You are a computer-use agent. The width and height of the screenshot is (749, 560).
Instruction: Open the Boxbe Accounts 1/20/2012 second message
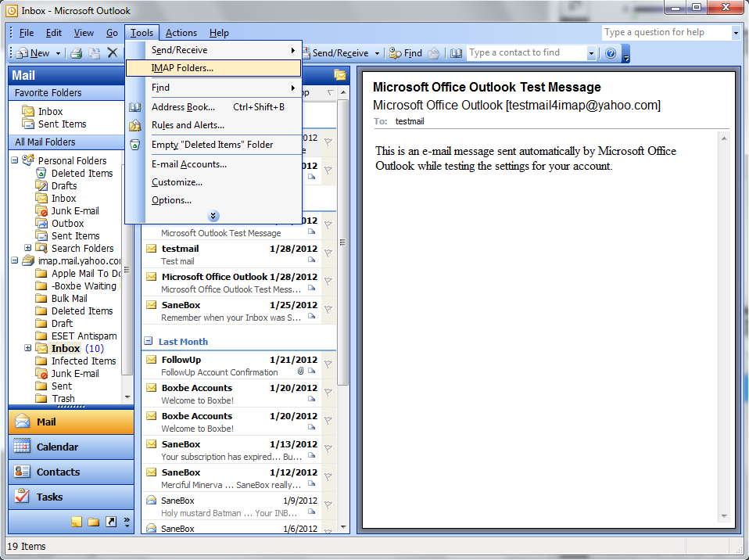click(231, 422)
